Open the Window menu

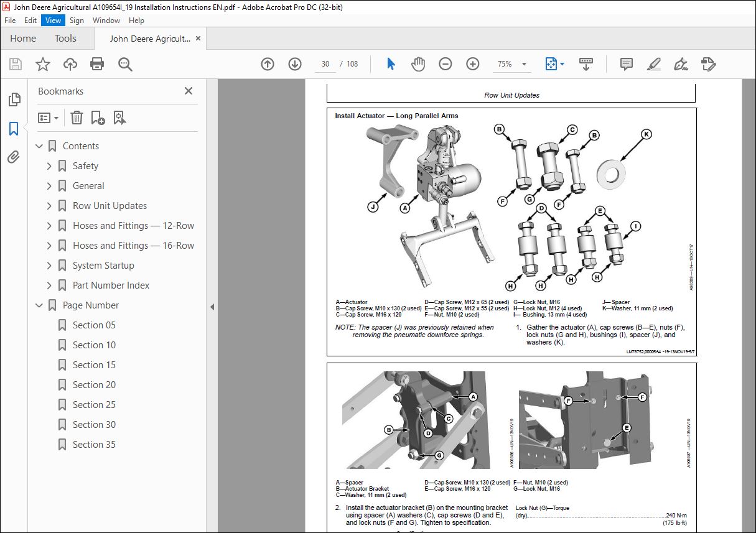pyautogui.click(x=106, y=21)
